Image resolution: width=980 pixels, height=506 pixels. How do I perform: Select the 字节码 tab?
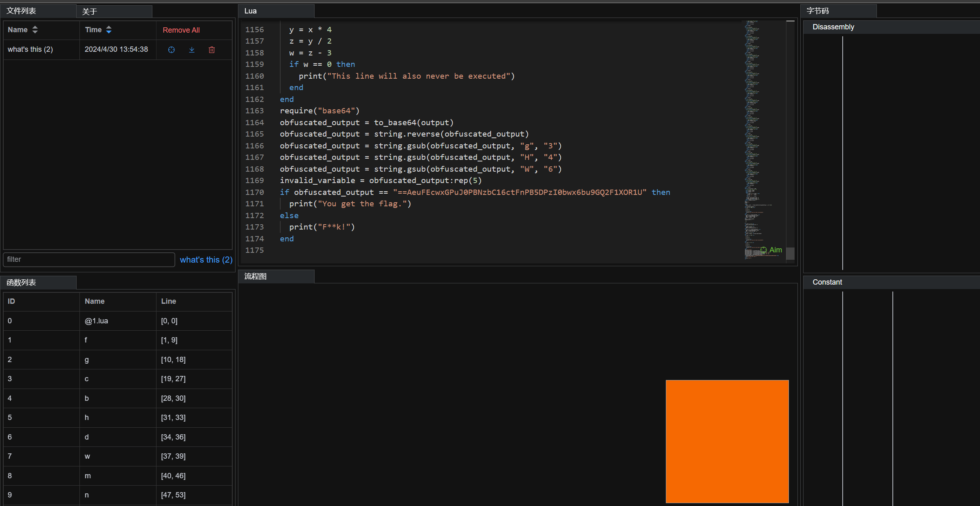(x=818, y=11)
